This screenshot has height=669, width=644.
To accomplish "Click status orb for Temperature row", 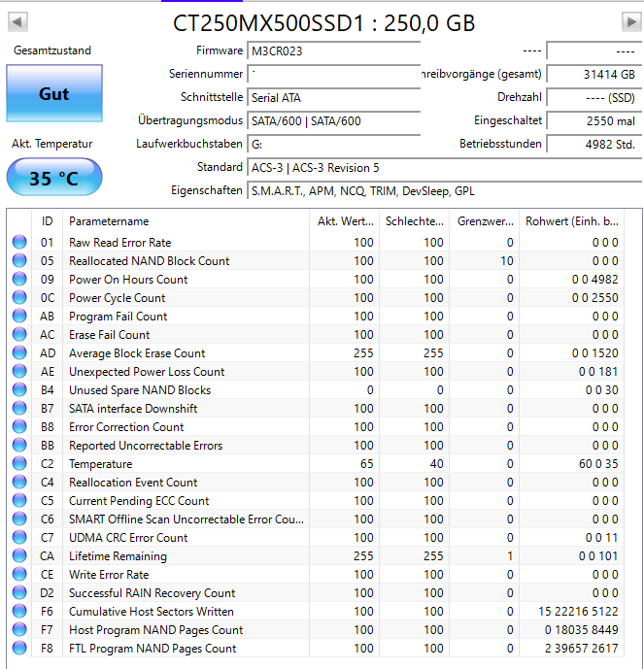I will pyautogui.click(x=19, y=463).
